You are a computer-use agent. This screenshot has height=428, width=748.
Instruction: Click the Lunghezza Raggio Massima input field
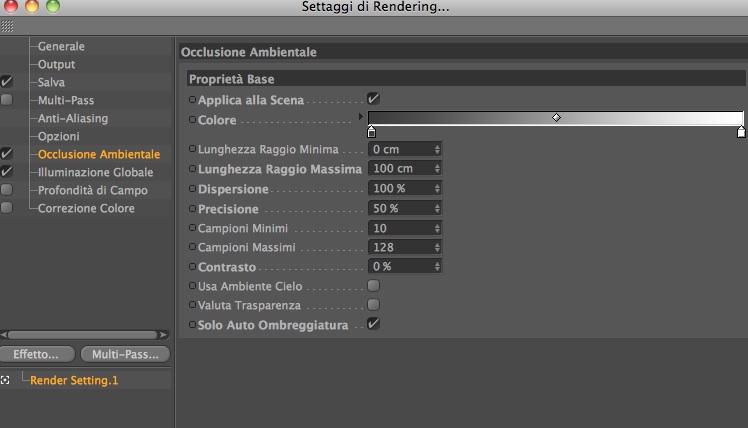[x=400, y=168]
